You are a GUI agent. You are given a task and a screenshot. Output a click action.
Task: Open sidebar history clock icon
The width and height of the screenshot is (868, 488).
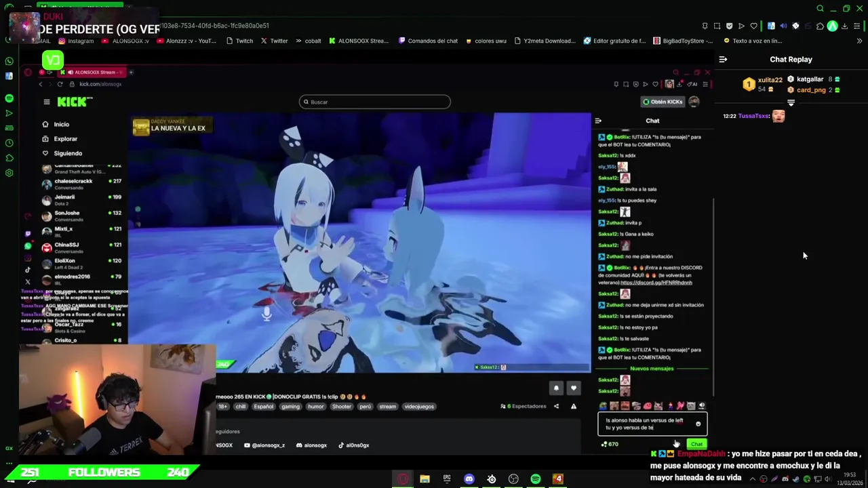click(x=9, y=143)
